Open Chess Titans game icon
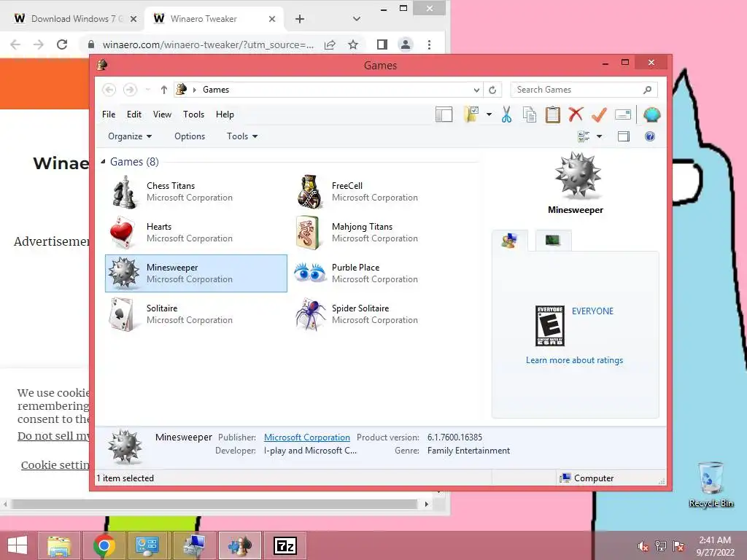Image resolution: width=747 pixels, height=560 pixels. pyautogui.click(x=124, y=192)
